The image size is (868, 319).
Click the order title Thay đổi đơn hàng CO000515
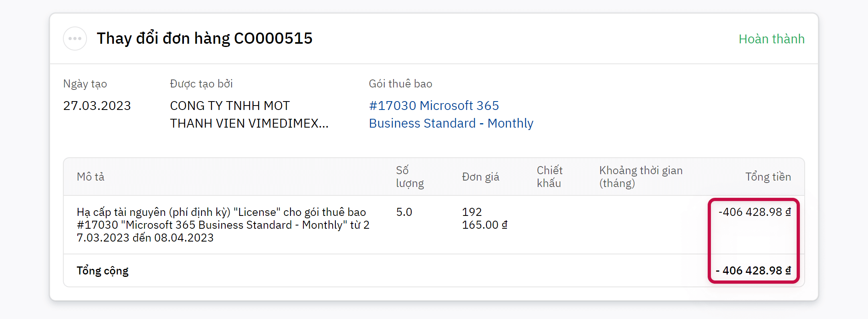(204, 39)
